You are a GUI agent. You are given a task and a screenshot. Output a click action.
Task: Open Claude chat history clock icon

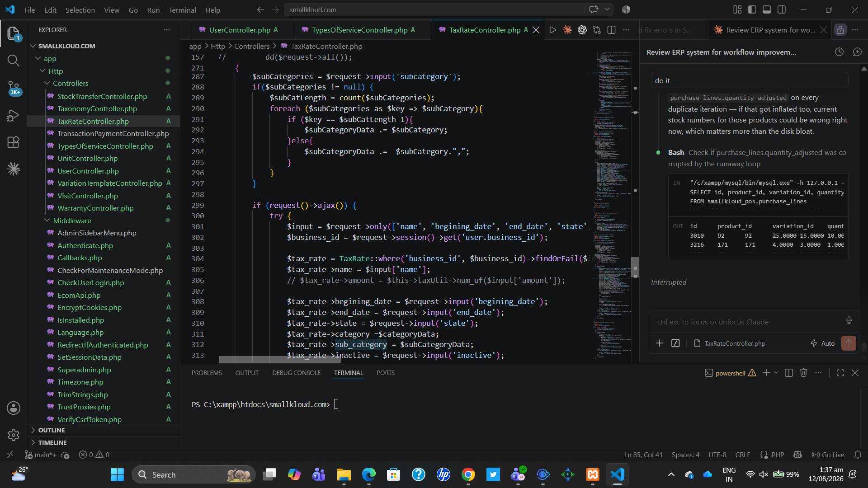pos(839,52)
